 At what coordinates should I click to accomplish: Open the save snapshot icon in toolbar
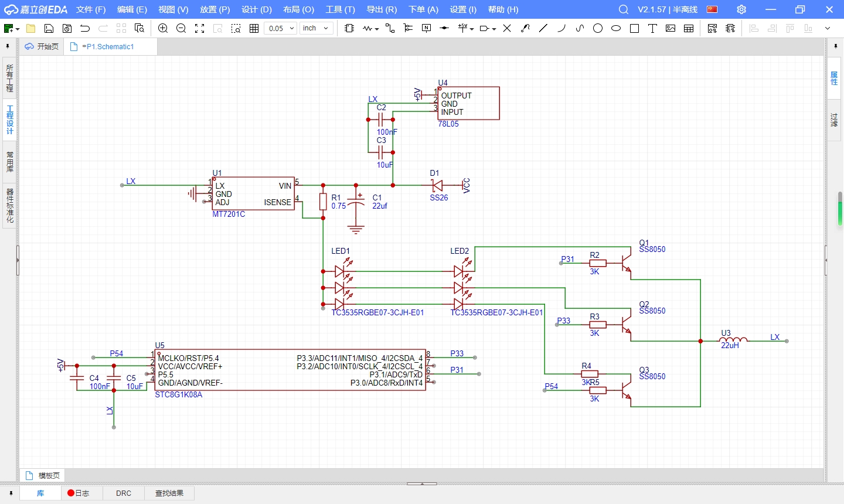tap(67, 28)
